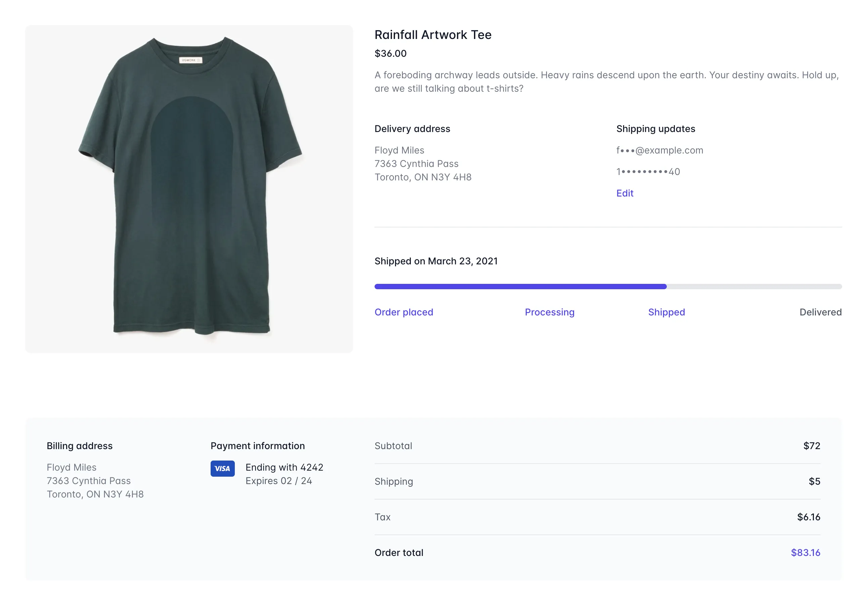
Task: Click the Payment information heading
Action: [x=257, y=446]
